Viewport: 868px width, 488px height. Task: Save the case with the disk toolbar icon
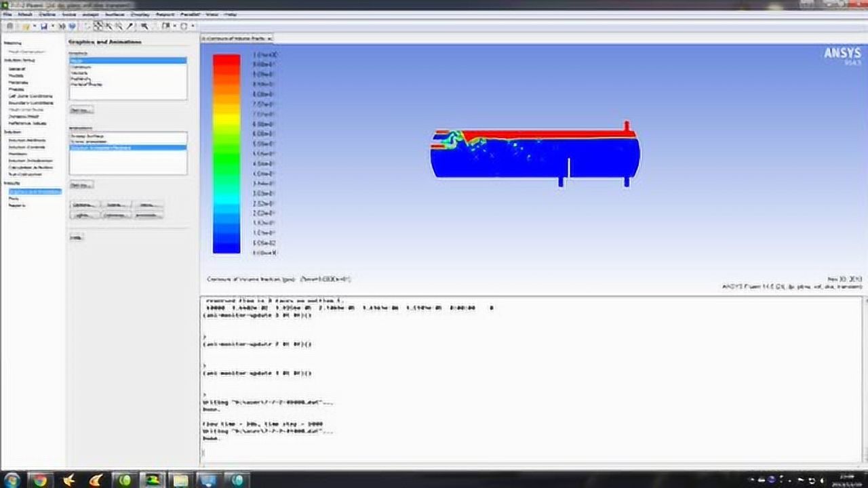pos(43,26)
